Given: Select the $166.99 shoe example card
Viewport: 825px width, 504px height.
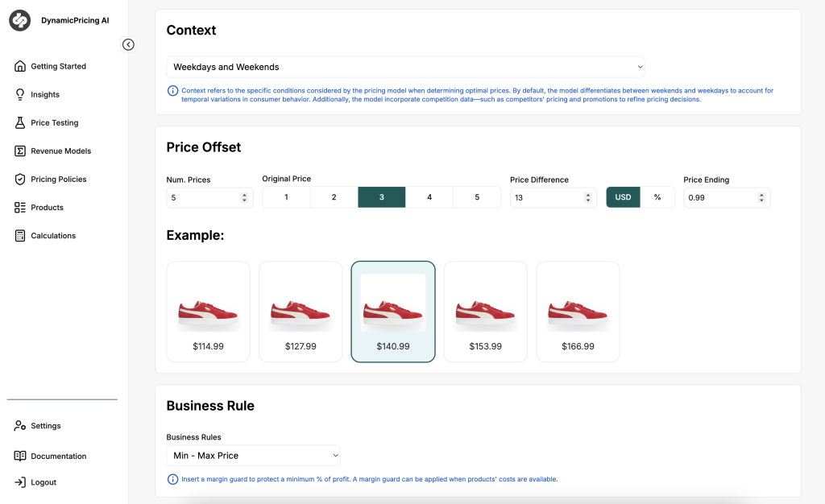Looking at the screenshot, I should tap(578, 312).
